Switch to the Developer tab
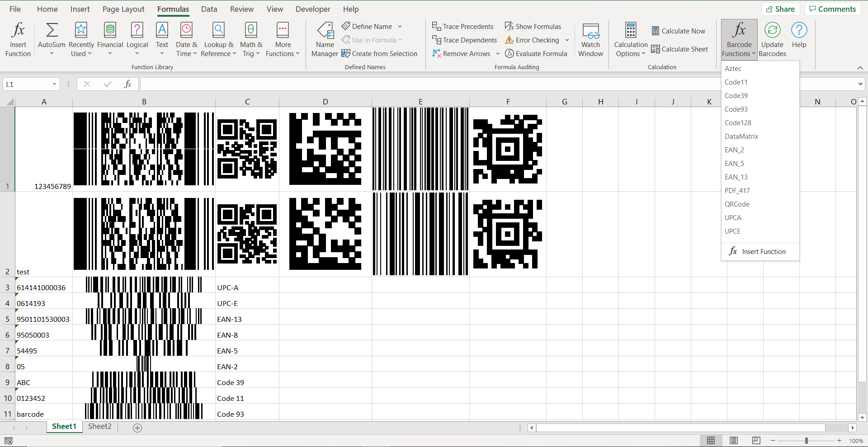868x447 pixels. coord(313,9)
